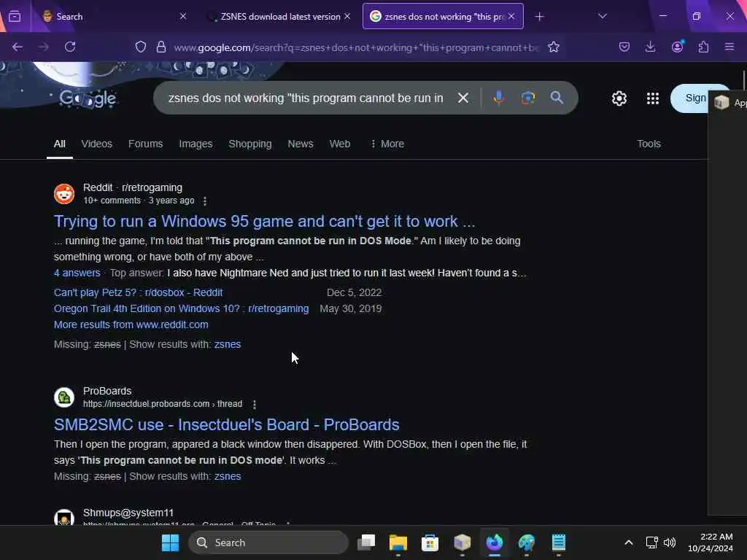Click the Reddit site favicon
The height and width of the screenshot is (560, 747).
click(64, 194)
